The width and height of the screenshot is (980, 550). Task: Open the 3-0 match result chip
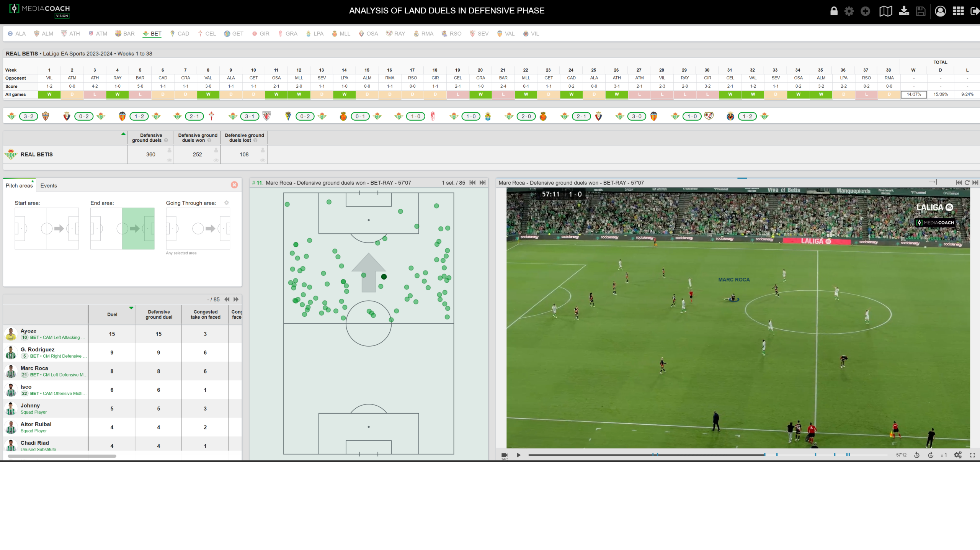(637, 116)
